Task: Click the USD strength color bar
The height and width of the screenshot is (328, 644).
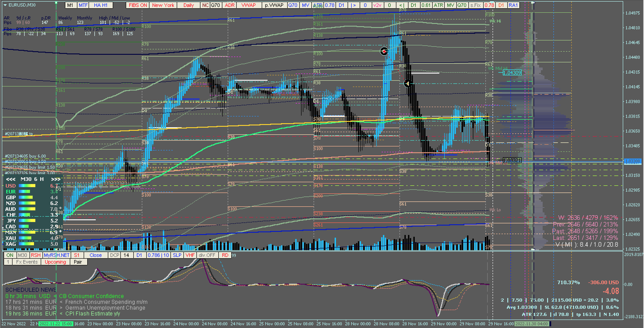Action: pos(27,186)
